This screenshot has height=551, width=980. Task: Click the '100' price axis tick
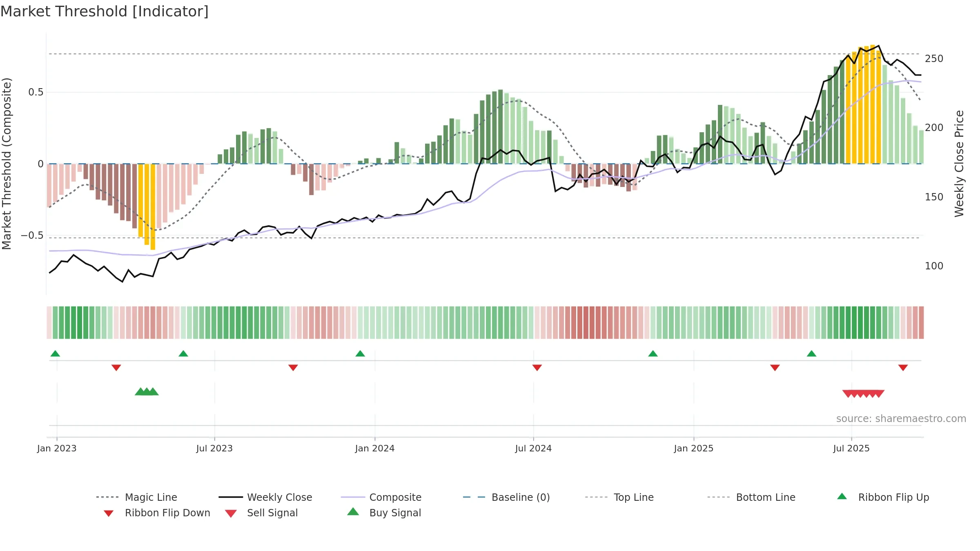point(934,266)
